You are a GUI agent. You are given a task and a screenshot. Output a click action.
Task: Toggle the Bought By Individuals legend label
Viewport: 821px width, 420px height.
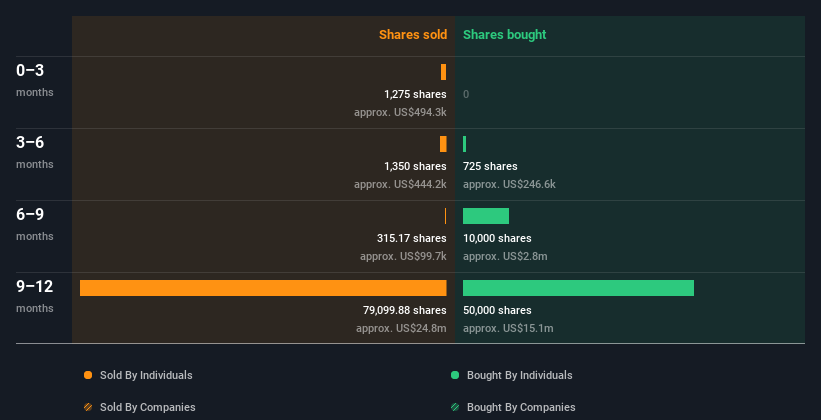point(519,375)
